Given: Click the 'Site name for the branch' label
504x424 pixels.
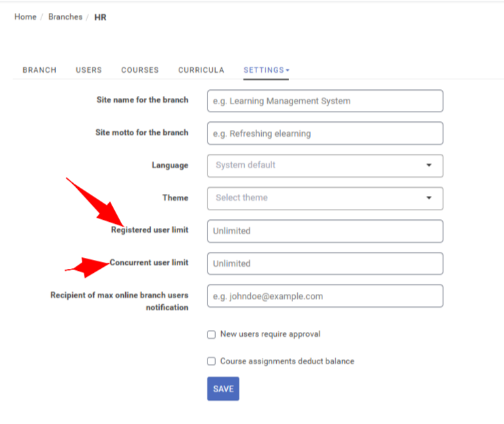Looking at the screenshot, I should pos(143,100).
